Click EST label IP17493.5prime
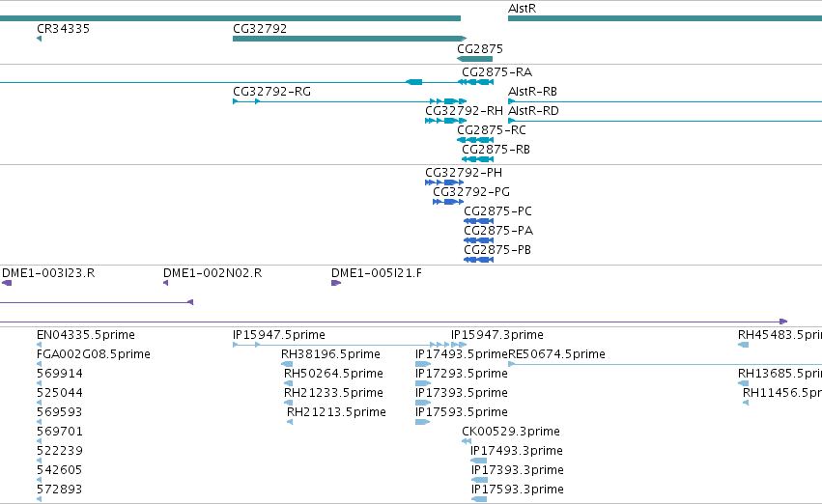822x504 pixels. [462, 354]
